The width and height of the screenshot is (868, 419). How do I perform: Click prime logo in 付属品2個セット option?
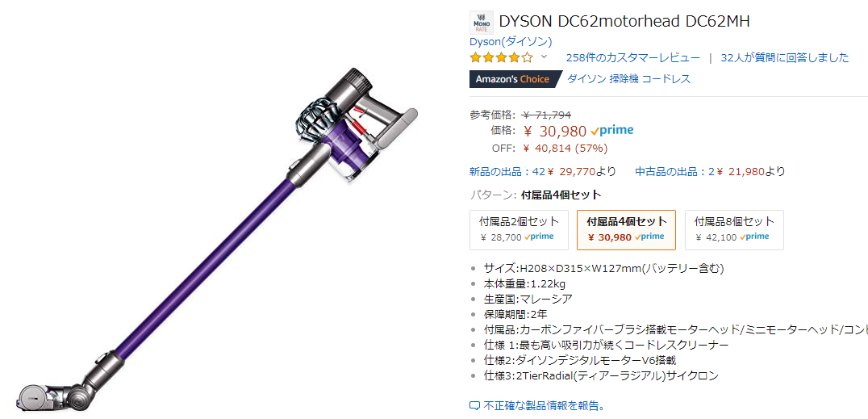539,237
